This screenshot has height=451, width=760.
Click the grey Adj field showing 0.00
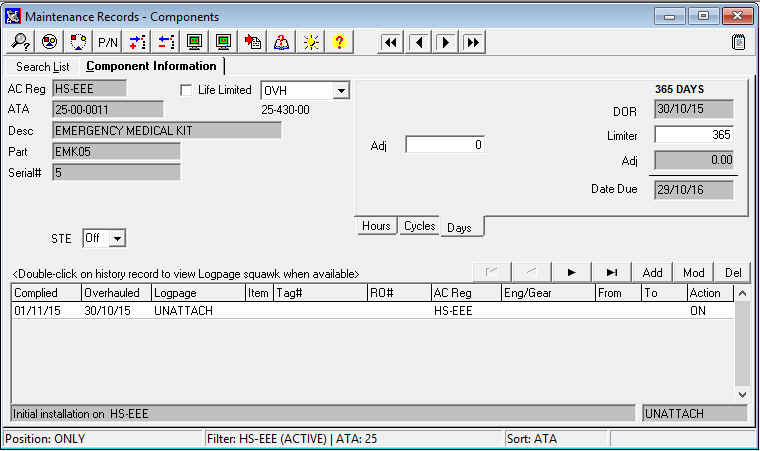tap(694, 160)
